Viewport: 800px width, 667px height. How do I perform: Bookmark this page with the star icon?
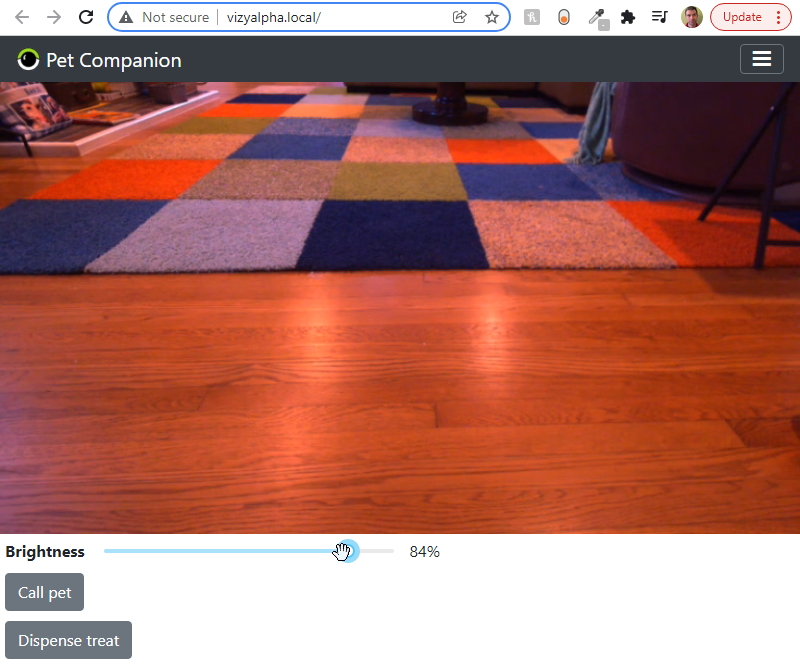click(x=492, y=17)
